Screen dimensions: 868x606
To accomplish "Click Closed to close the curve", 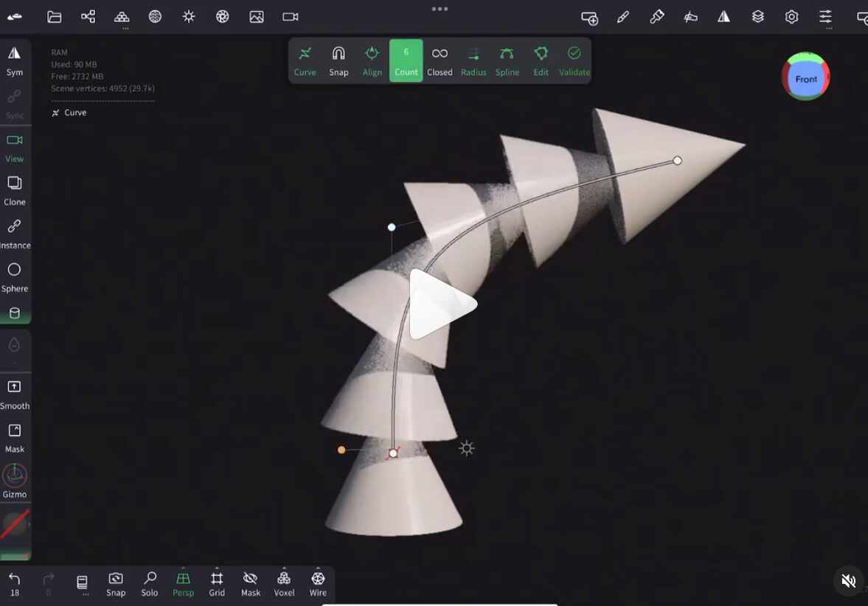I will (x=440, y=60).
